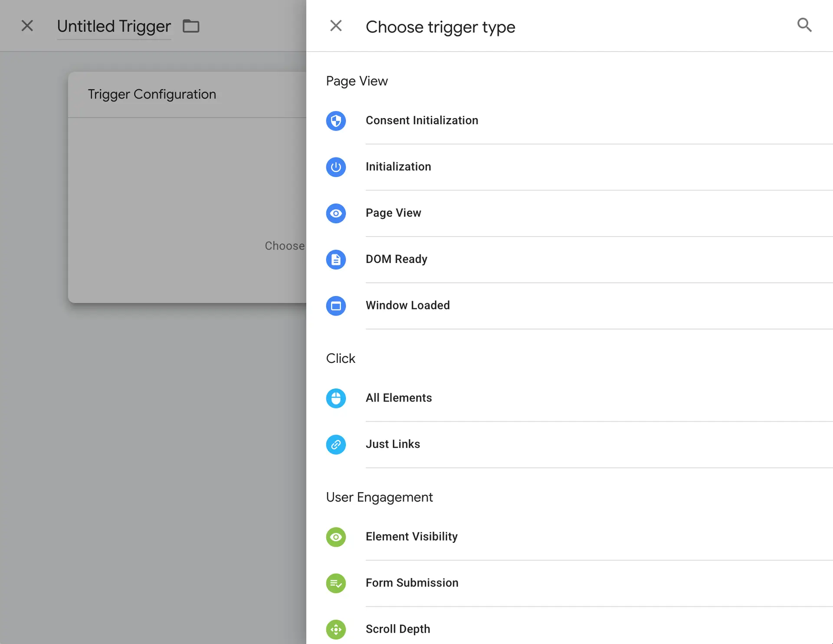Click the Just Links chain icon

click(x=336, y=444)
